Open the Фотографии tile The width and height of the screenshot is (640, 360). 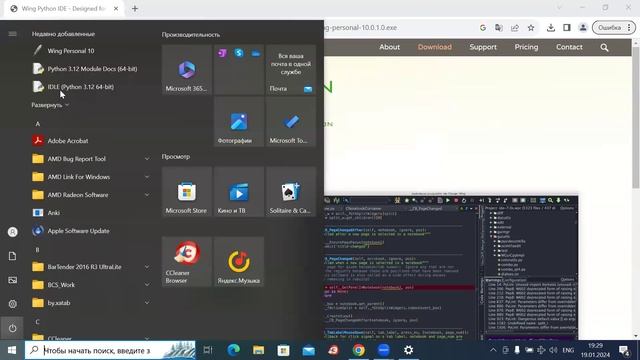click(x=239, y=122)
